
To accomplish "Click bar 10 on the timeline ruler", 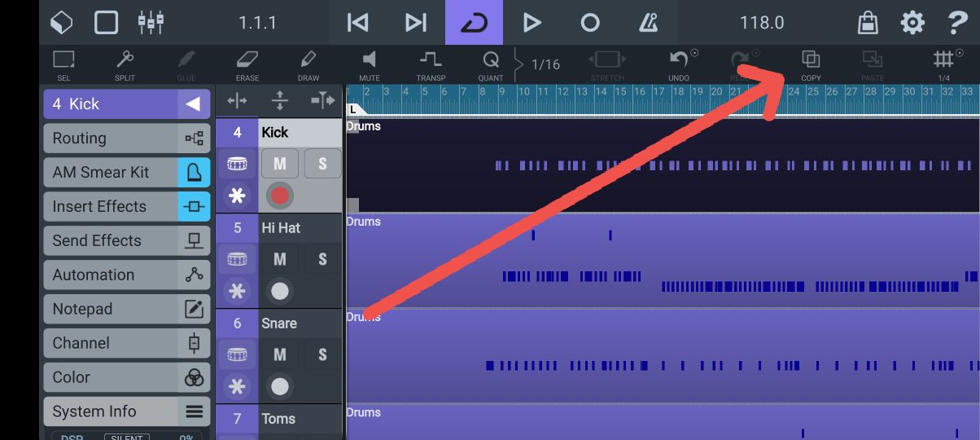I will pos(525,91).
